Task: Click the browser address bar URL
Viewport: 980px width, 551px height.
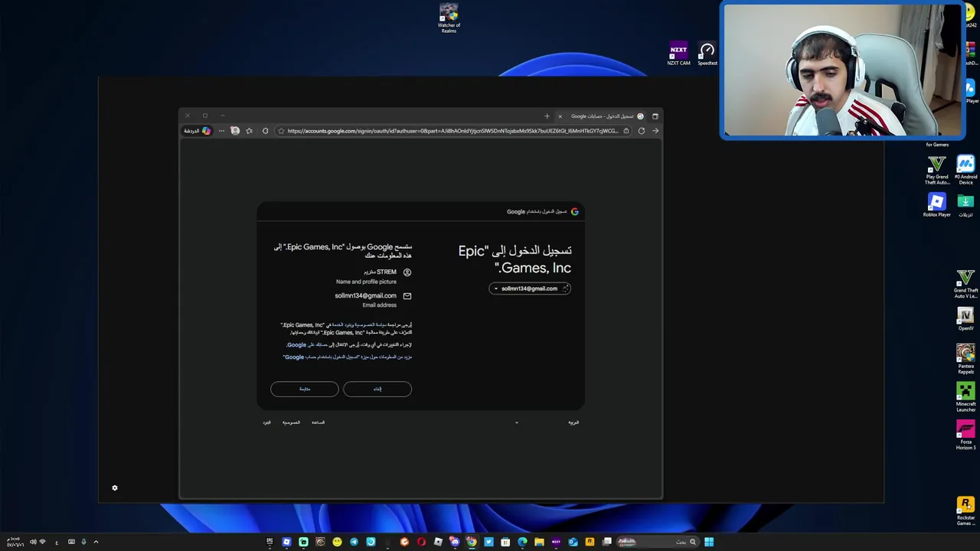Action: [x=452, y=131]
